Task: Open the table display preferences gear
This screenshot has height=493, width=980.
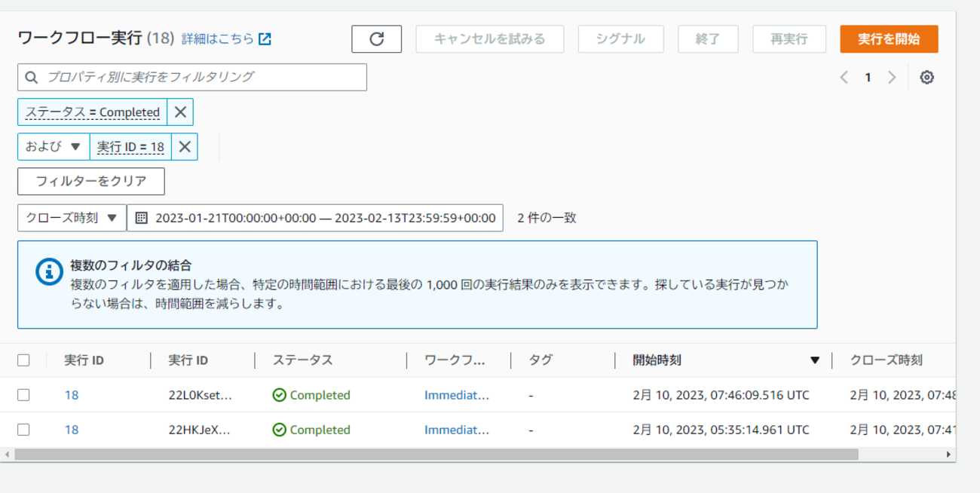Action: pos(926,77)
